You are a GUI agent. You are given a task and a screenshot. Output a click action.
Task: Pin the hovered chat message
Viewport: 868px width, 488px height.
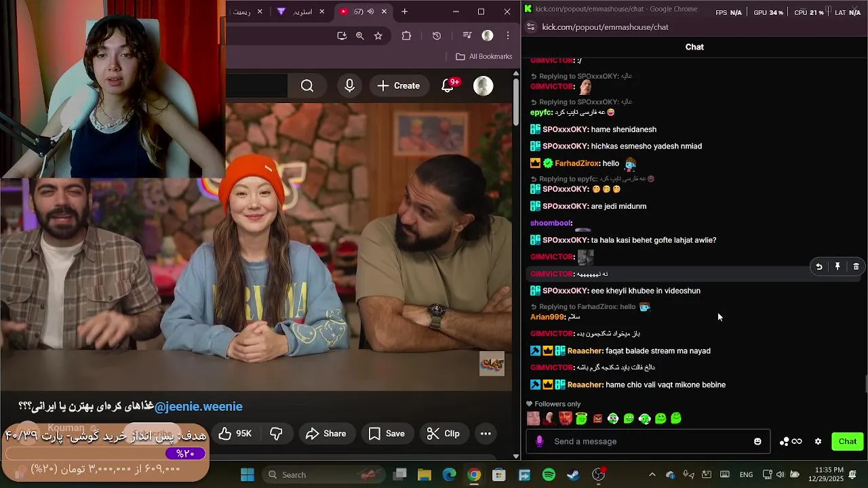[837, 267]
